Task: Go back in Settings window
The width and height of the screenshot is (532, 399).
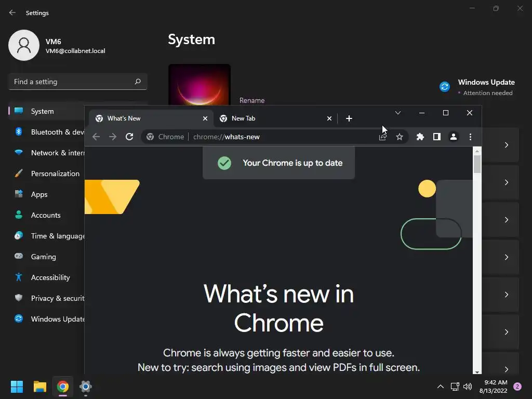Action: point(12,12)
